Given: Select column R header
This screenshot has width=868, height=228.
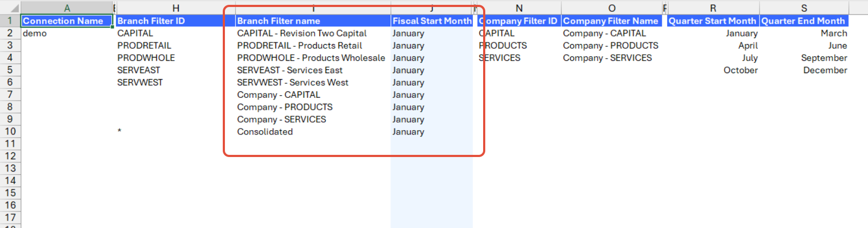Looking at the screenshot, I should 713,8.
